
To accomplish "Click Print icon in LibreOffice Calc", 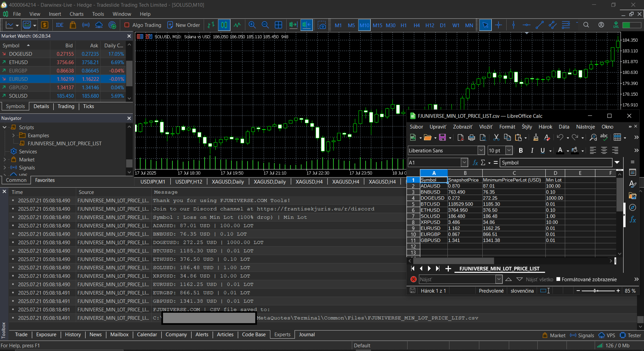I will (472, 138).
